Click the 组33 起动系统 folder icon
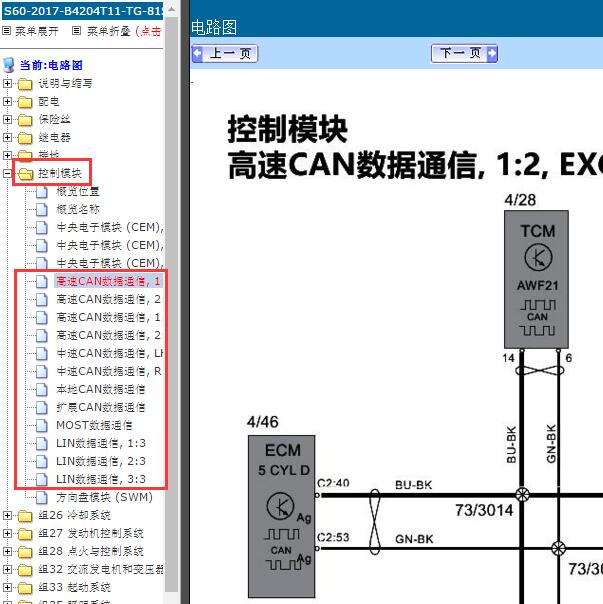The width and height of the screenshot is (603, 604). [25, 587]
